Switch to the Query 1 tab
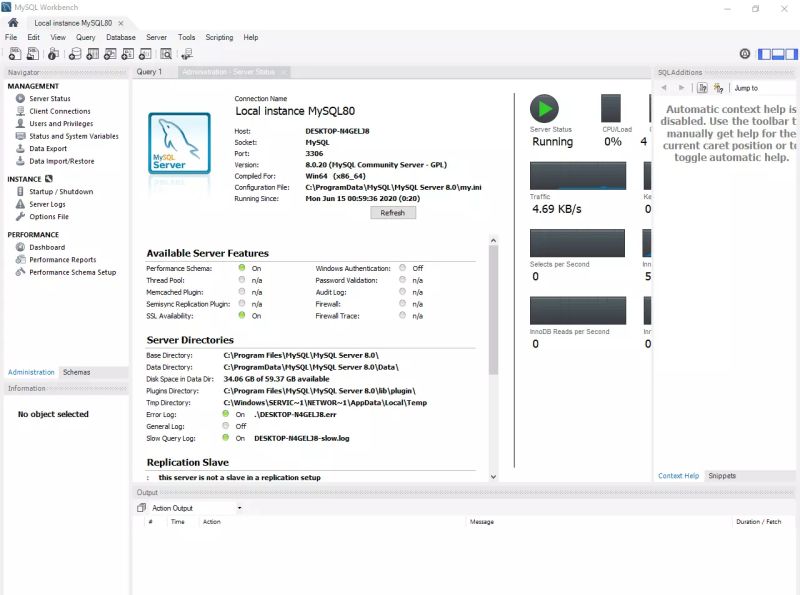Screen dimensions: 800x595 (149, 72)
